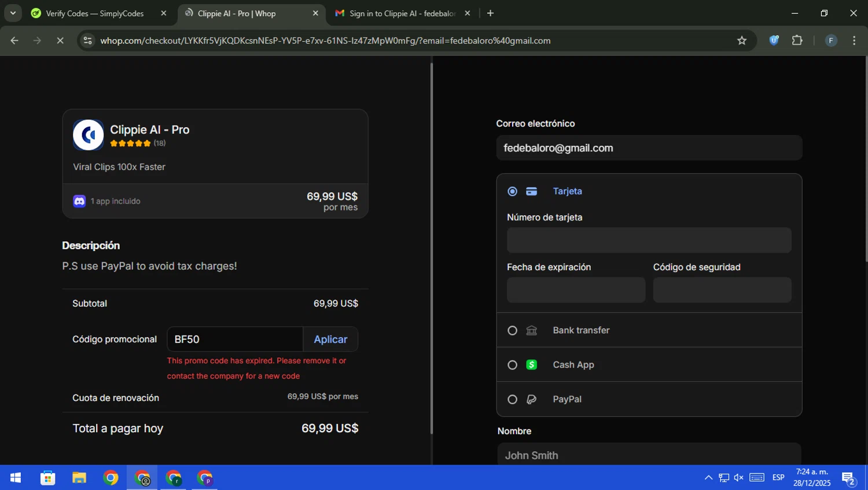Click the Fecha de expiración field
Image resolution: width=868 pixels, height=490 pixels.
[x=576, y=290]
